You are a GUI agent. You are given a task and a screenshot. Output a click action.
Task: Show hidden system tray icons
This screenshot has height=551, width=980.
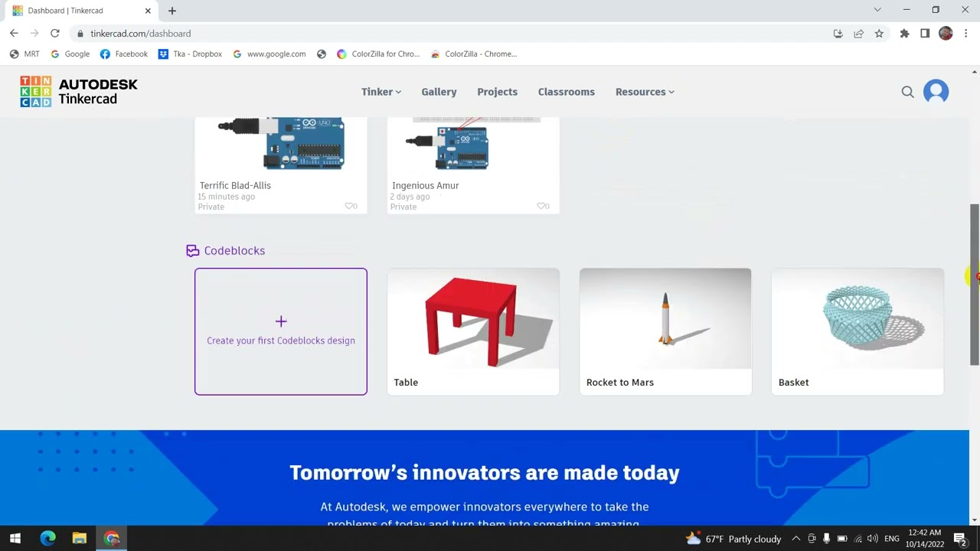tap(796, 539)
